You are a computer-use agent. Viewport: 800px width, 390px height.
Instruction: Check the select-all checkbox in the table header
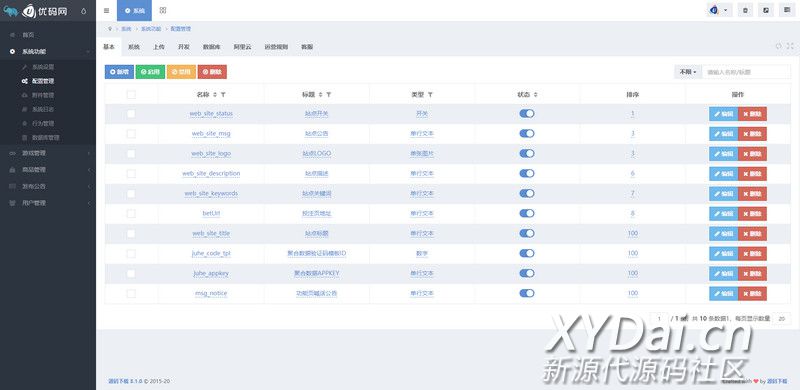coord(131,94)
